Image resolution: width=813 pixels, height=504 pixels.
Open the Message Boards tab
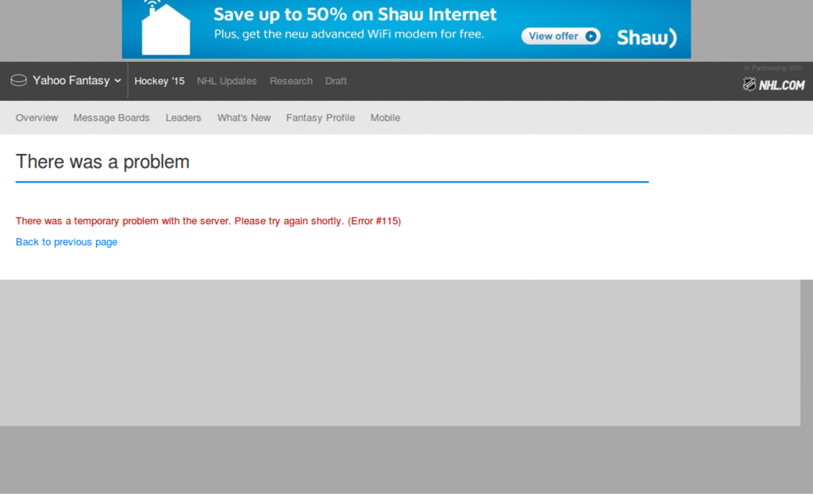111,117
